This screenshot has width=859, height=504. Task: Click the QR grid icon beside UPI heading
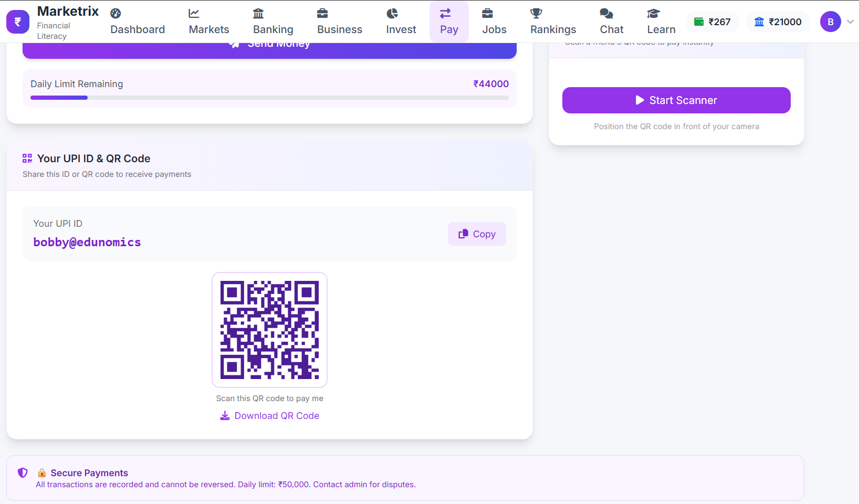click(x=27, y=158)
